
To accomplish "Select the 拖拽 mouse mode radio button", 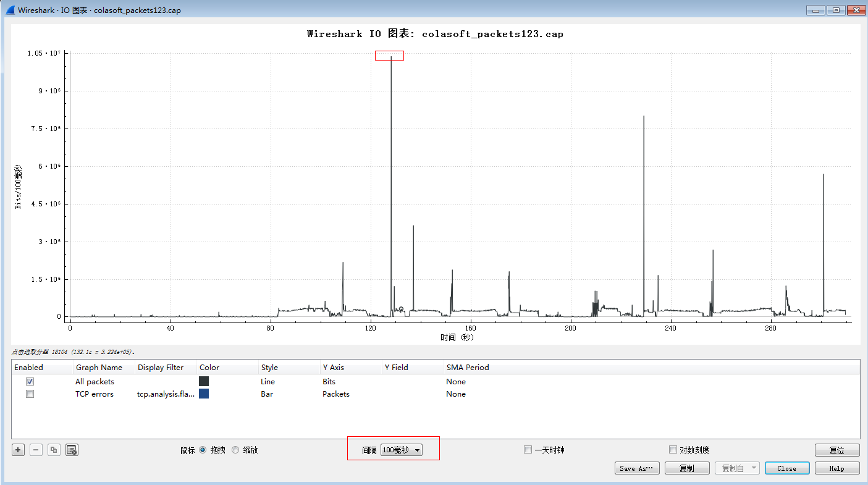I will 203,450.
